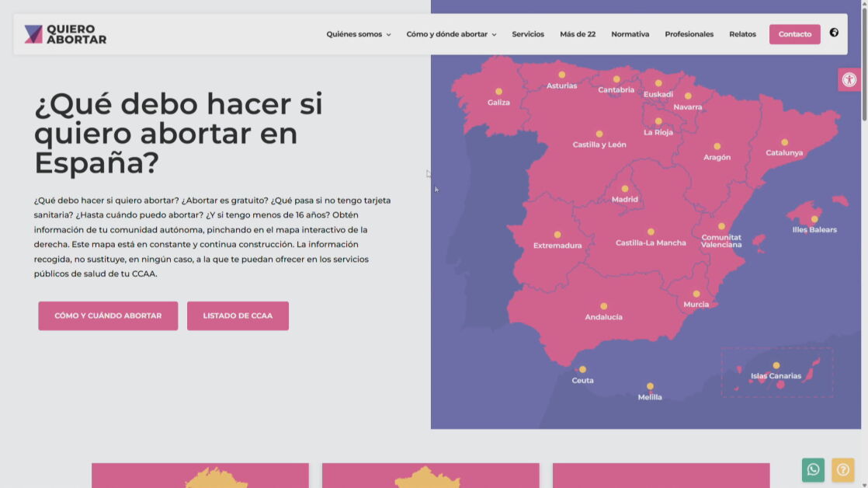The image size is (868, 488).
Task: Click the yellow help question icon
Action: click(x=842, y=469)
